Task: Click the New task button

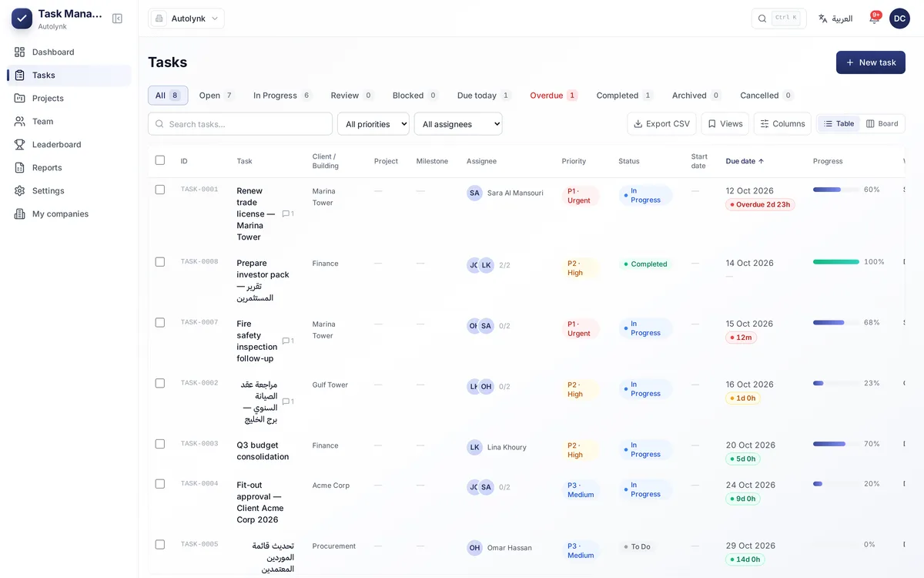Action: click(x=871, y=62)
